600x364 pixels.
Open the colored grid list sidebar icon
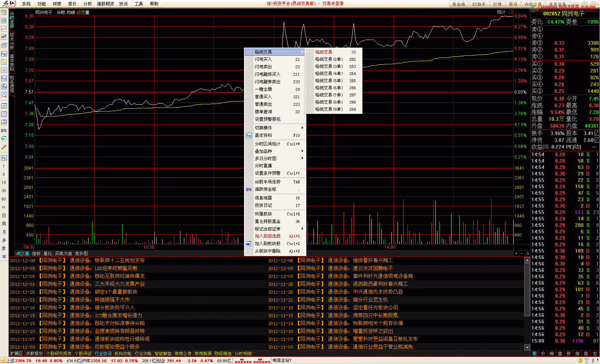click(x=4, y=20)
